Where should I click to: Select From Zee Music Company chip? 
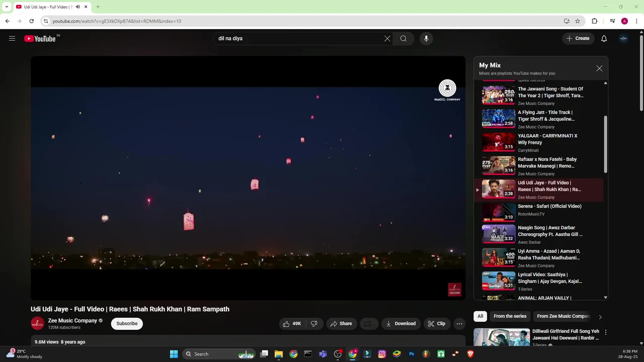click(562, 316)
